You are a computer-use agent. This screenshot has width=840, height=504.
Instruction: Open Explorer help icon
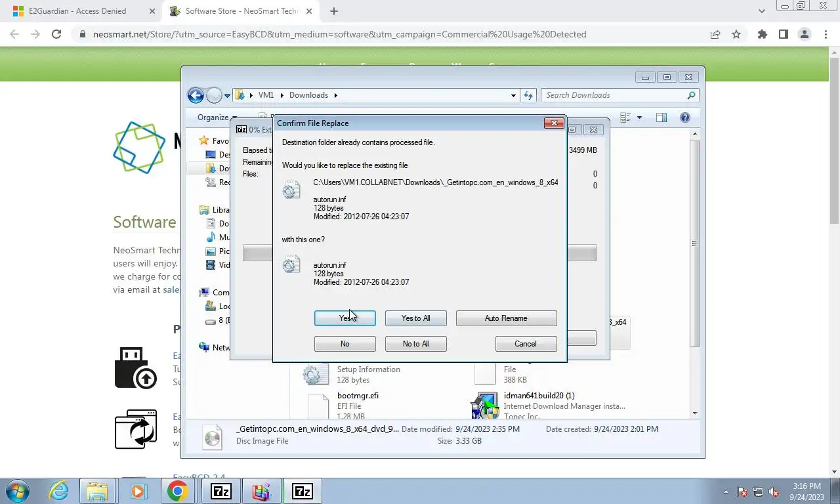tap(685, 117)
